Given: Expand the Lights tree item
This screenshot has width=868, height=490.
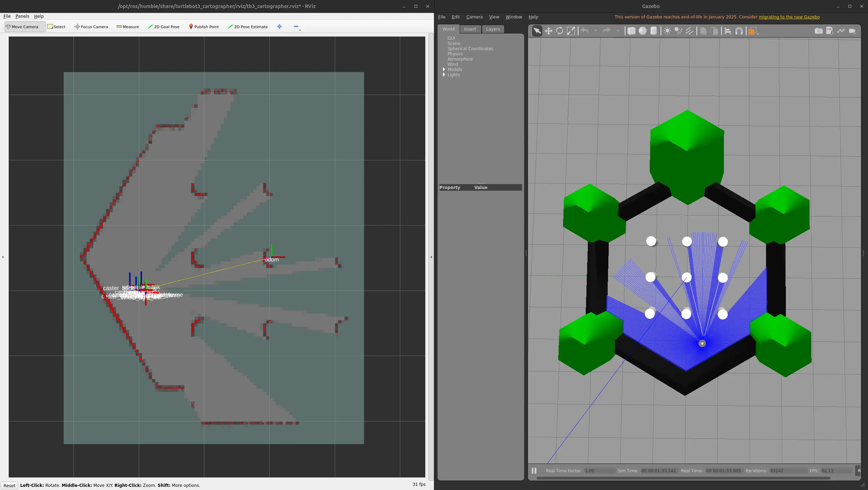Looking at the screenshot, I should [x=444, y=75].
